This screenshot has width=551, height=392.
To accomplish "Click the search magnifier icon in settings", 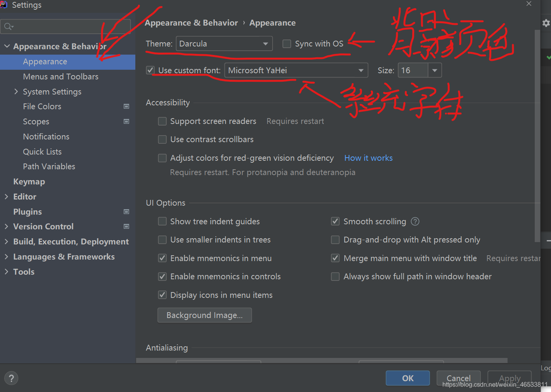I will [9, 26].
